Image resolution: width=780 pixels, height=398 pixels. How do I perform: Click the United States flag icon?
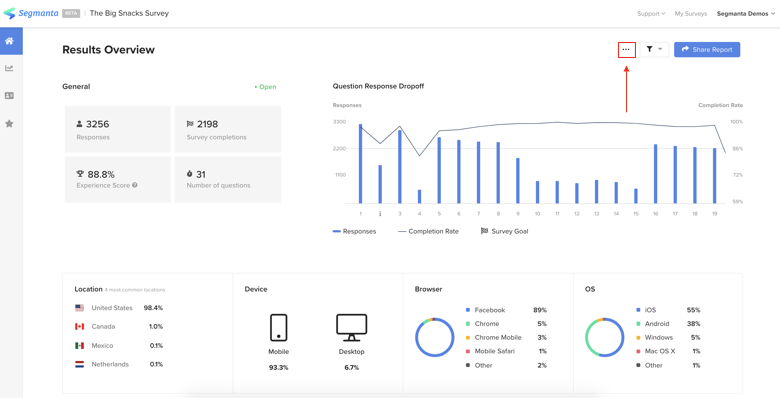(80, 308)
